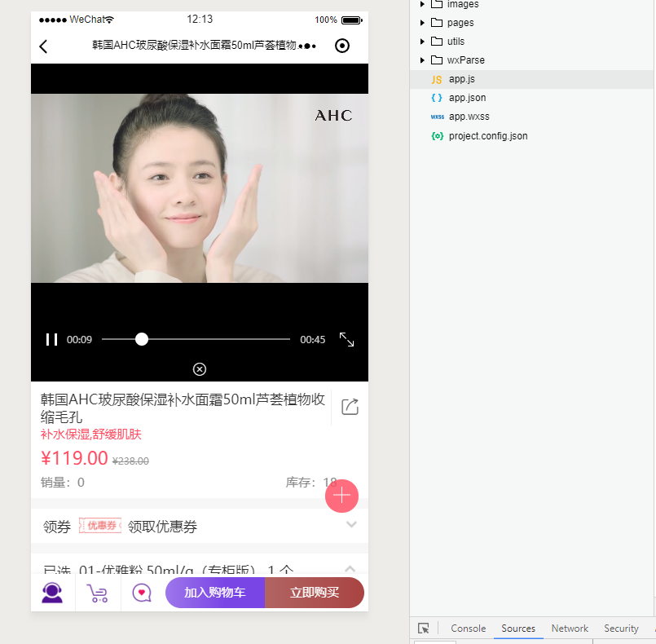Enter video fullscreen mode
The image size is (656, 644).
pyautogui.click(x=347, y=339)
